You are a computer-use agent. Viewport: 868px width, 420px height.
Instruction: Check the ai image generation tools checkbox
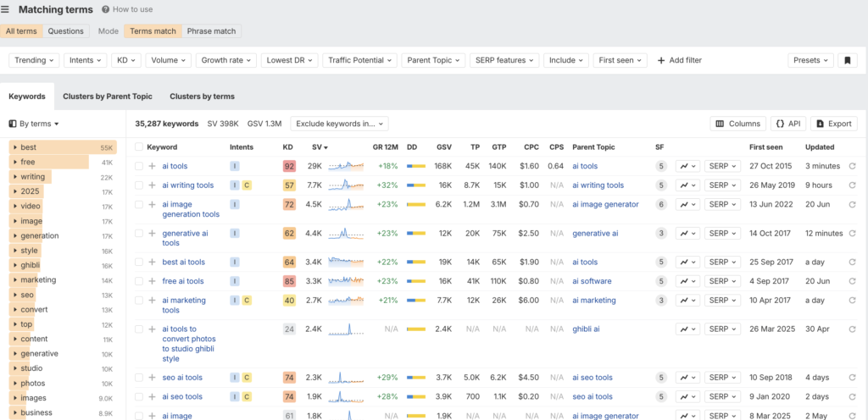(x=139, y=204)
